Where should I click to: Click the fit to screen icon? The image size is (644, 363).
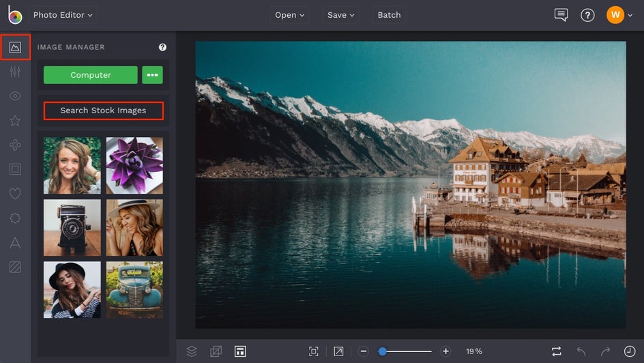click(313, 351)
